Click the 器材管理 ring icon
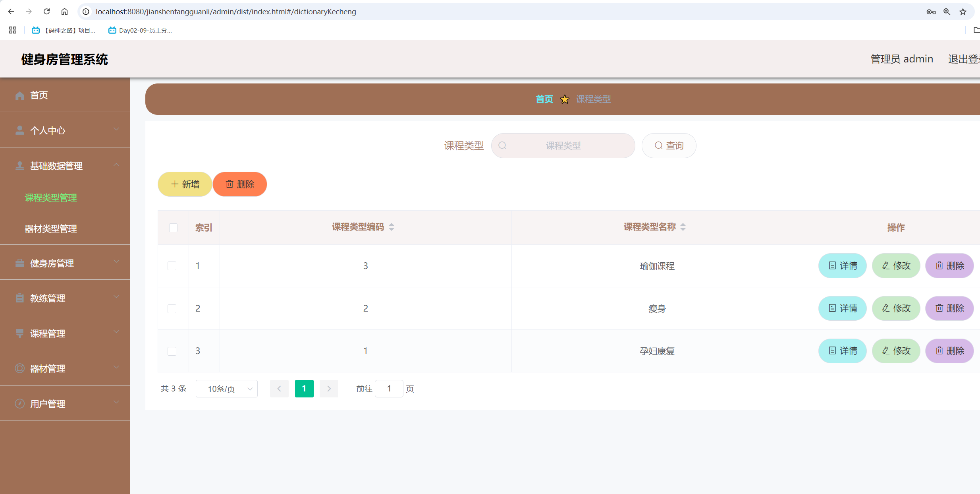Image resolution: width=980 pixels, height=494 pixels. (x=20, y=368)
